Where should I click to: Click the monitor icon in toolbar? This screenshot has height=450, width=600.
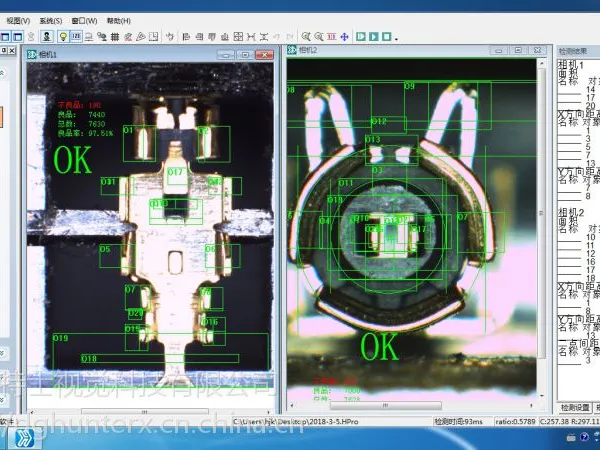(x=89, y=37)
